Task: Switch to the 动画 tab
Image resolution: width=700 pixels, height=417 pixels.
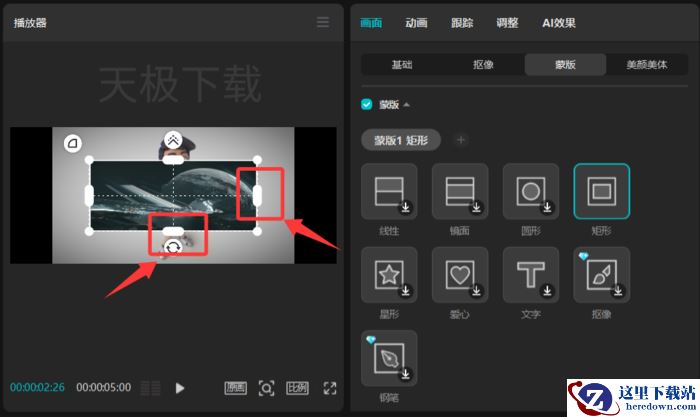Action: 417,23
